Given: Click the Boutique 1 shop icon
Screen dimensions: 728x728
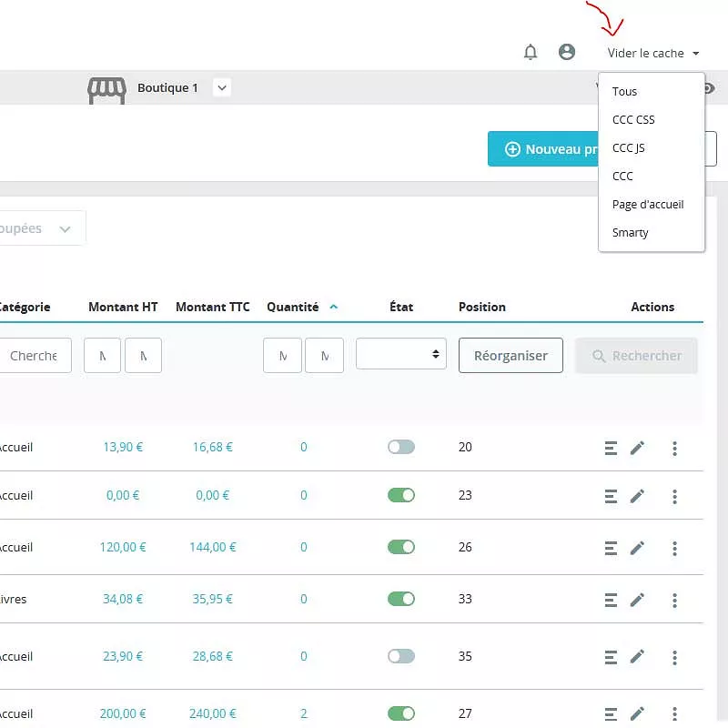Looking at the screenshot, I should [106, 90].
